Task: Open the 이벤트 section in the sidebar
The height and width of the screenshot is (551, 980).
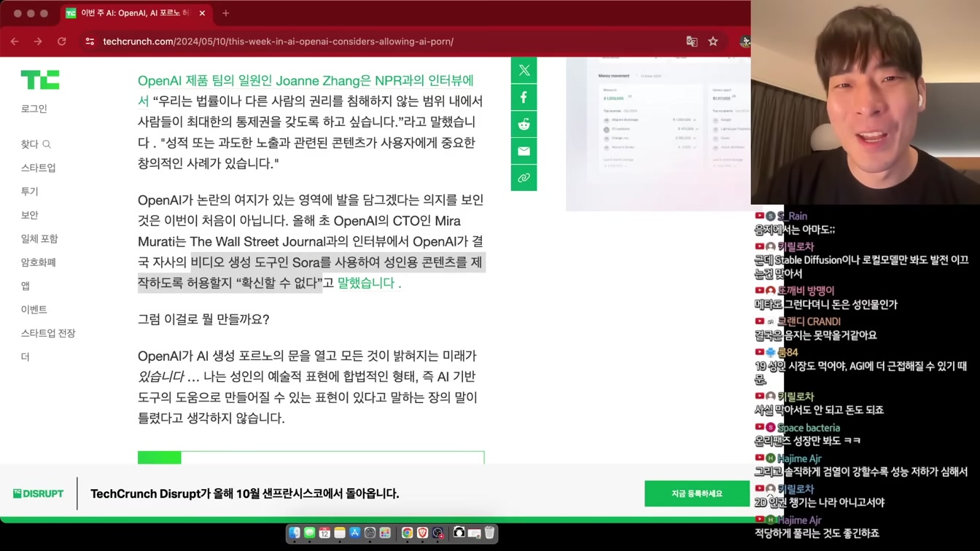Action: [x=34, y=309]
